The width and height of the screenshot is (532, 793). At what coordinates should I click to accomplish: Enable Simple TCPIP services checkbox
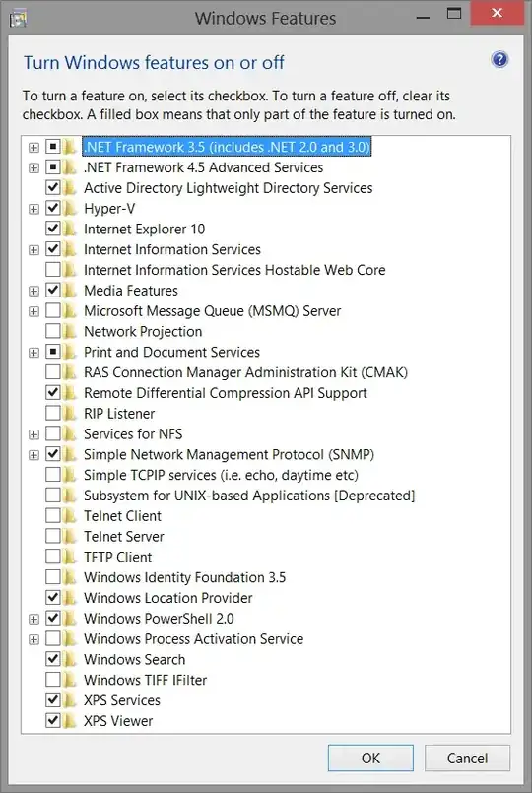(53, 475)
